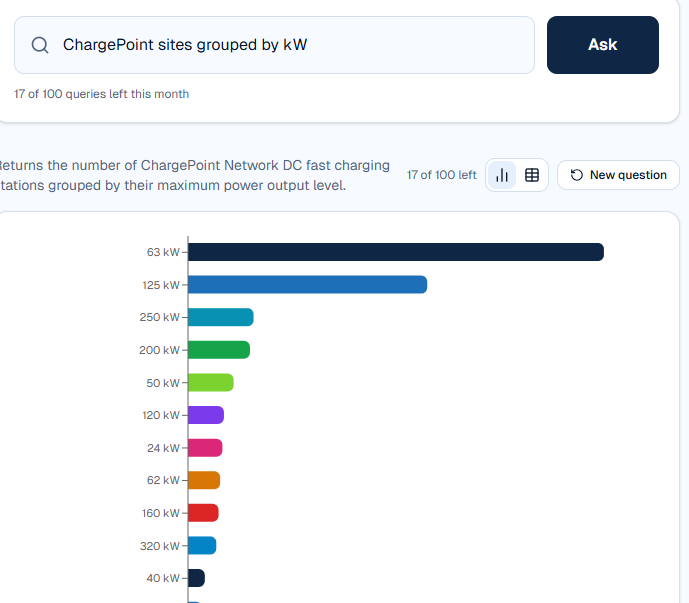This screenshot has height=603, width=689.
Task: Select the 63 kW bar
Action: click(396, 252)
